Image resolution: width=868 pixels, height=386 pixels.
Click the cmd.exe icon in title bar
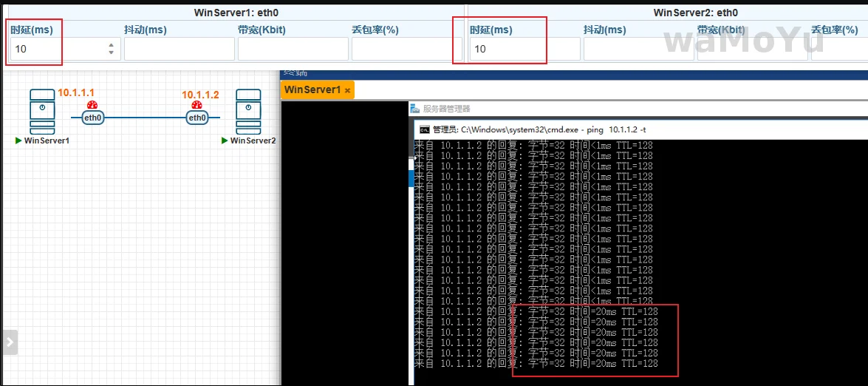tap(424, 129)
